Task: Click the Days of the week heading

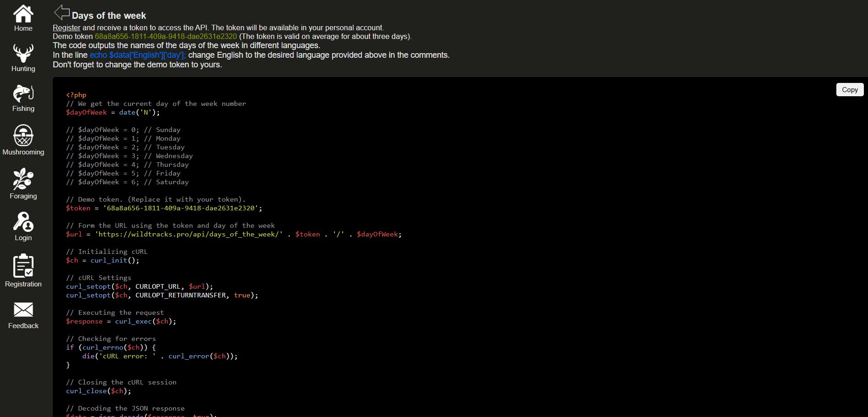Action: pos(109,16)
